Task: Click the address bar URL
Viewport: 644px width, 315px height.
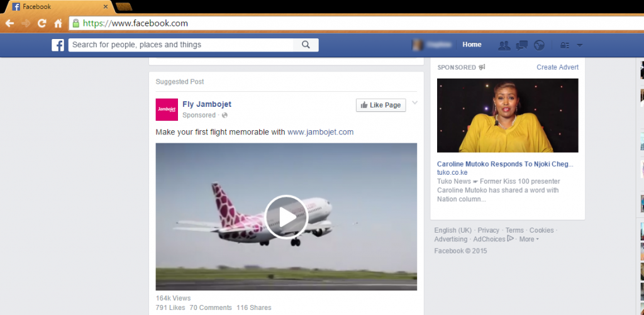Action: 136,23
